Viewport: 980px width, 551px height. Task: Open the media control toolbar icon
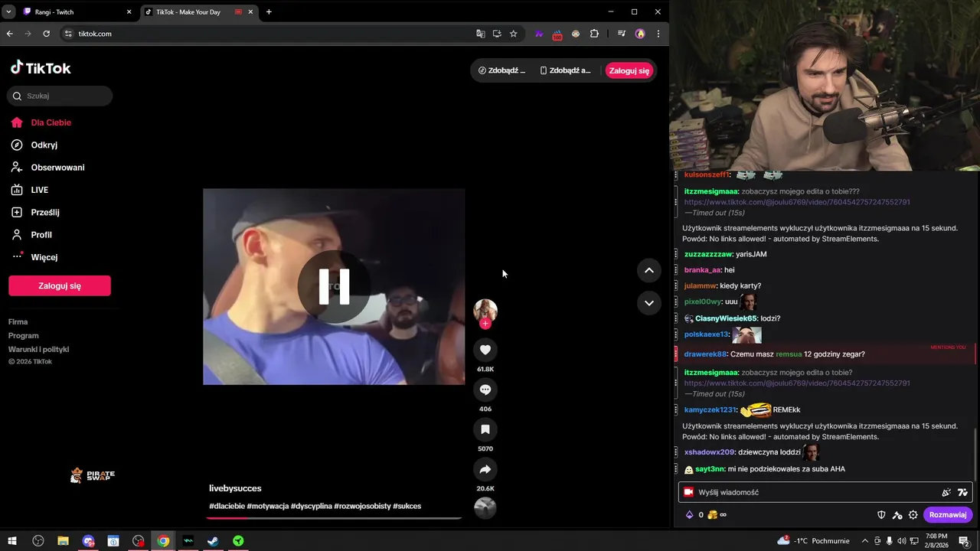click(x=621, y=34)
